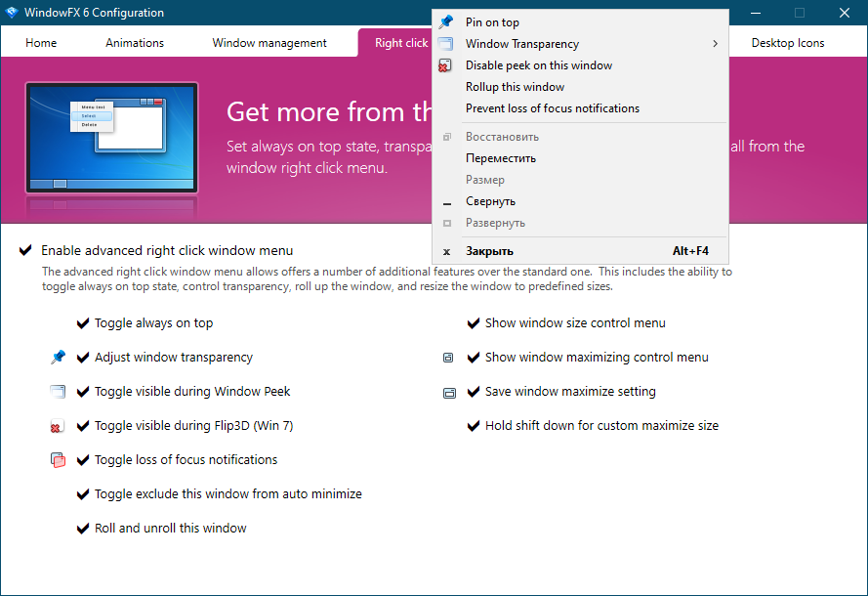Click the window icon beside Window Transparency
The width and height of the screenshot is (868, 596).
tap(445, 44)
